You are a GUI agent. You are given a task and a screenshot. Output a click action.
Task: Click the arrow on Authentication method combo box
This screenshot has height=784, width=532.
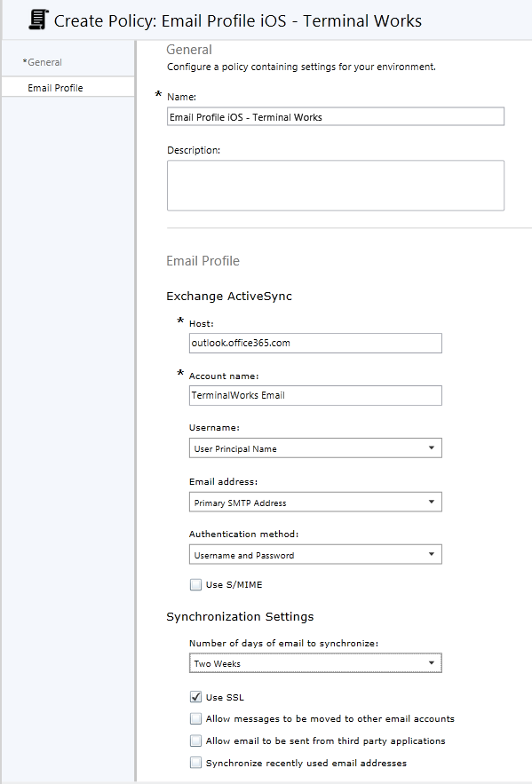(x=432, y=555)
